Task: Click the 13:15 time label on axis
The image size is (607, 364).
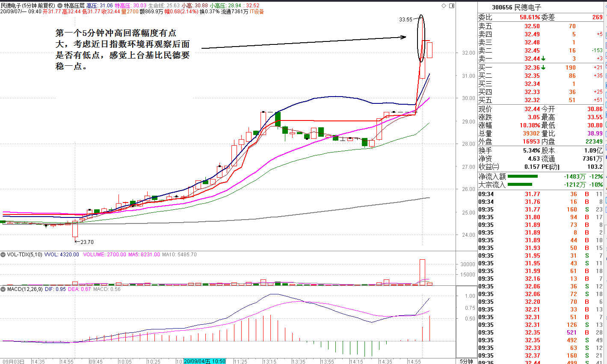Action: coord(269,361)
